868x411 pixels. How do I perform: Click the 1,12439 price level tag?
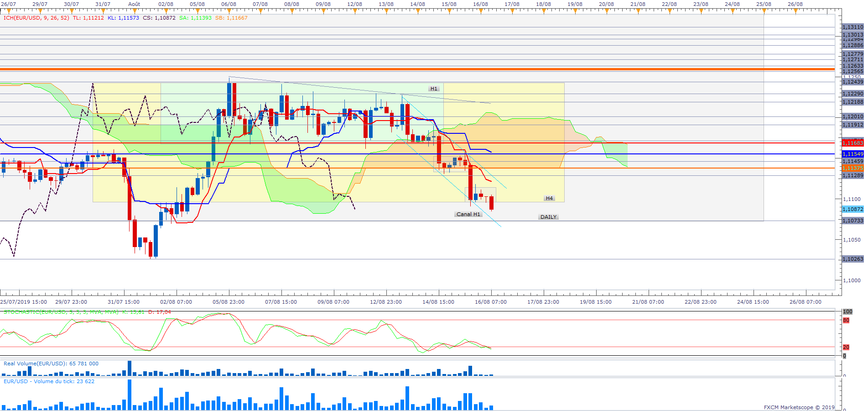[852, 82]
